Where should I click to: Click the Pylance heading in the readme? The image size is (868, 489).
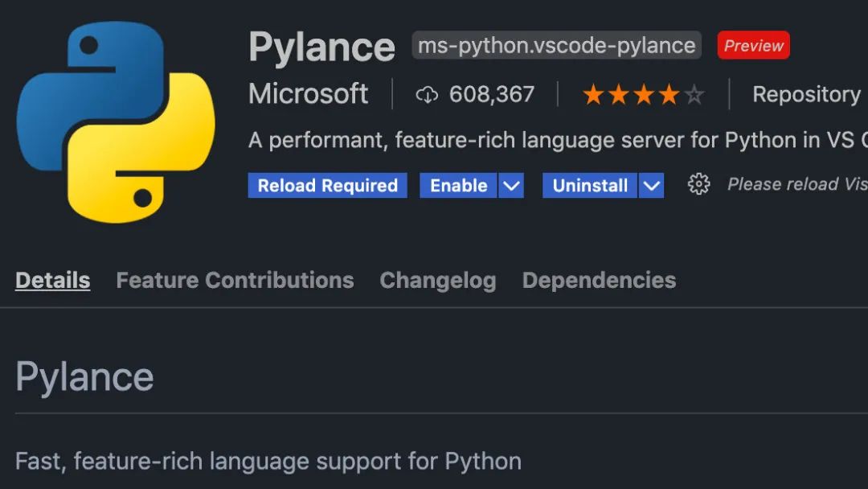pos(84,376)
